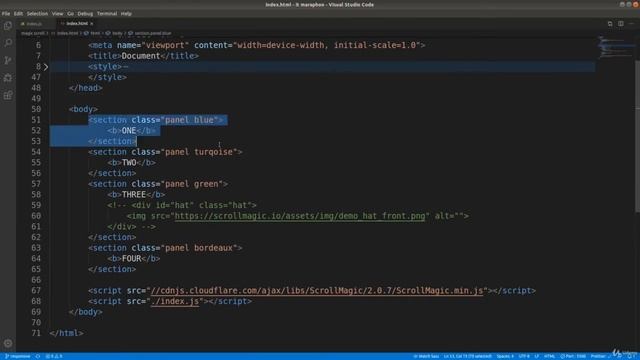This screenshot has height=360, width=640.
Task: Click the text THREE on line 58
Action: (x=134, y=195)
